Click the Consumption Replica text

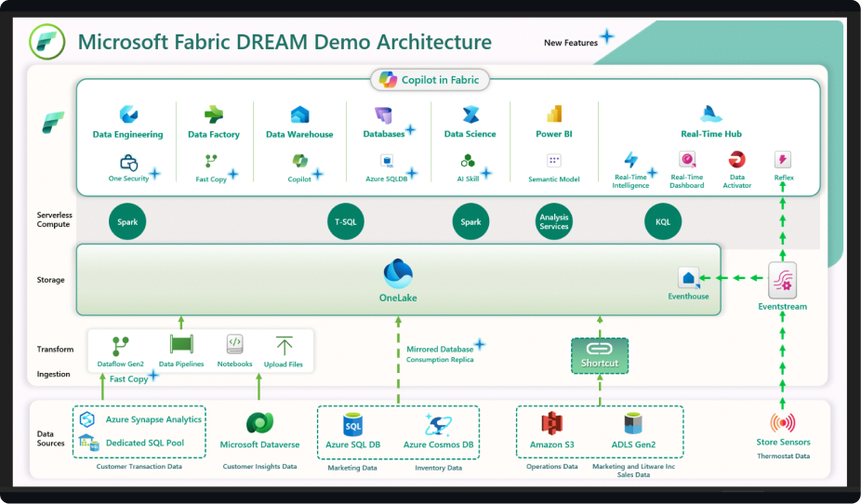440,360
